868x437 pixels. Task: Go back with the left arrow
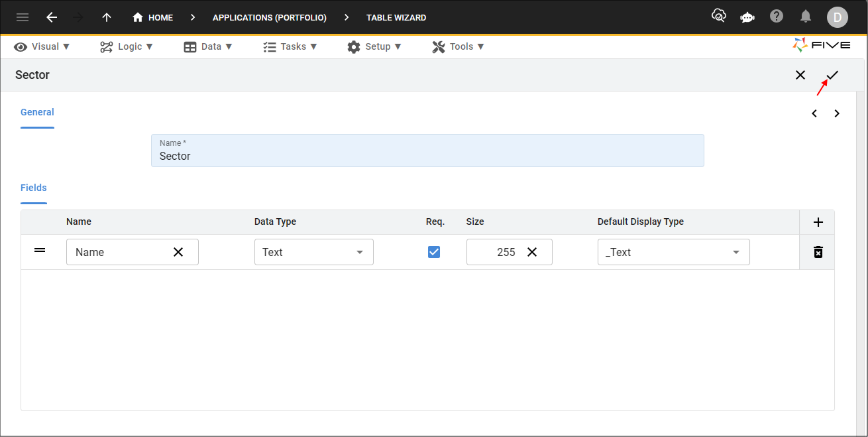52,17
